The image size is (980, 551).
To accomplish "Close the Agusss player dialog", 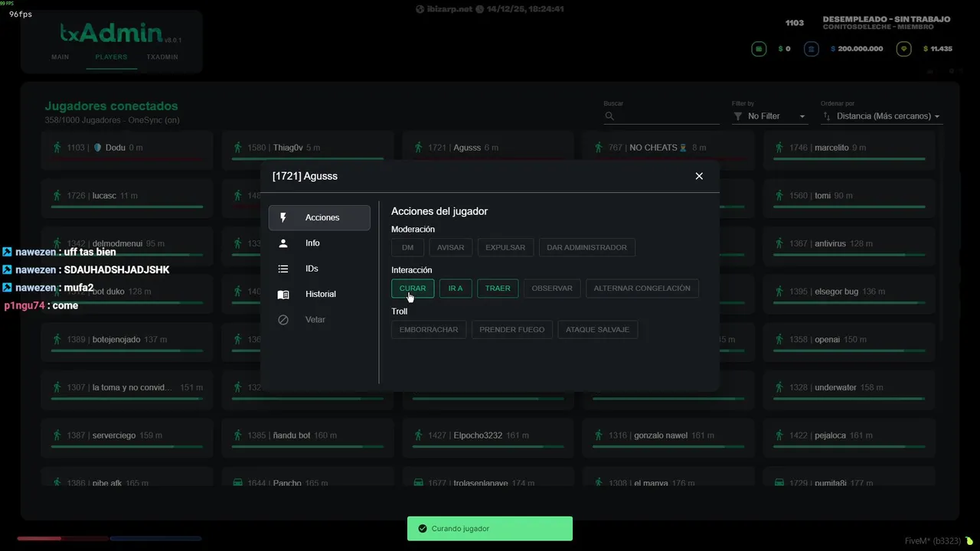I will click(x=699, y=176).
